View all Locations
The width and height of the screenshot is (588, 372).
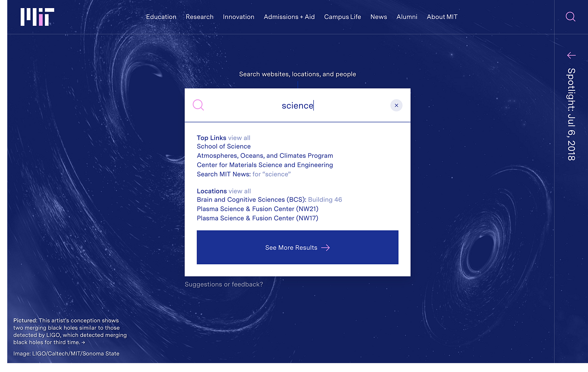(240, 191)
